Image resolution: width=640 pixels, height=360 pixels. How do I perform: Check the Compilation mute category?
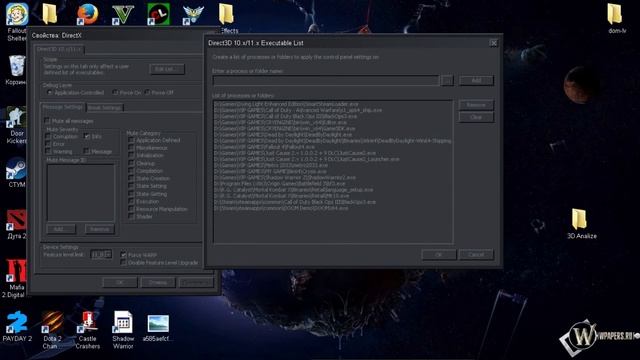click(131, 171)
